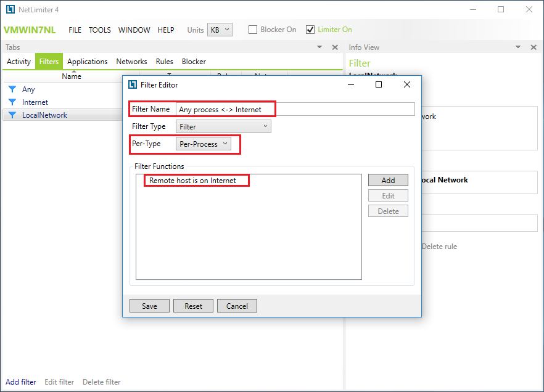Image resolution: width=544 pixels, height=392 pixels.
Task: Enable the Blocker On checkbox
Action: 253,30
